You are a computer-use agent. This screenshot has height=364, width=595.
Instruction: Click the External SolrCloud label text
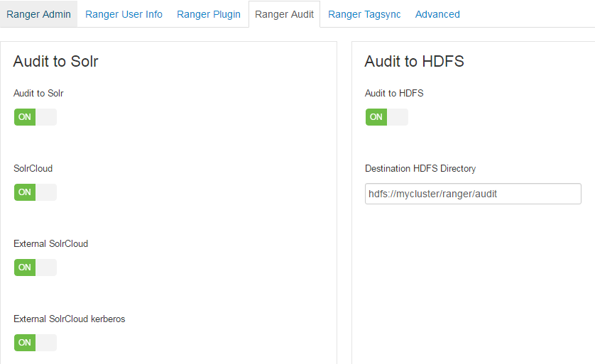coord(50,244)
